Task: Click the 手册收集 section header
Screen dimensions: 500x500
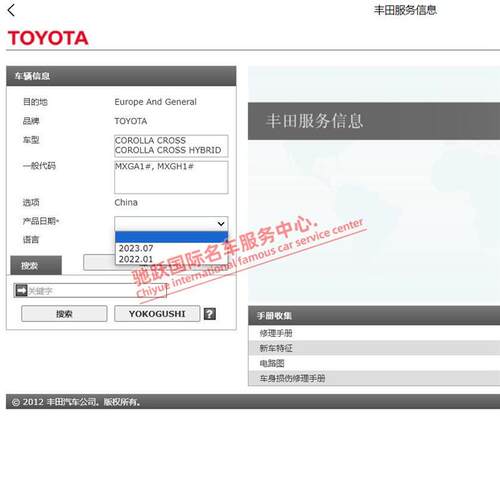Action: (x=374, y=315)
